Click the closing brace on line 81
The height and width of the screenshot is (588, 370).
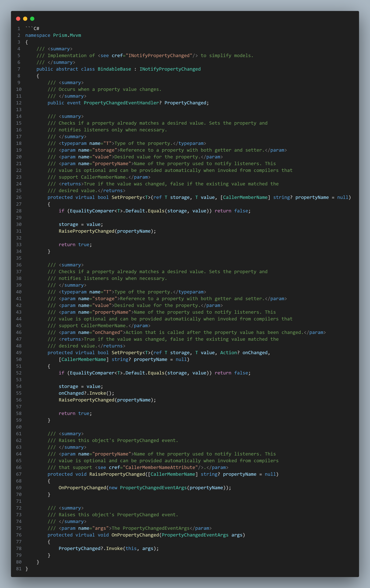(27, 569)
